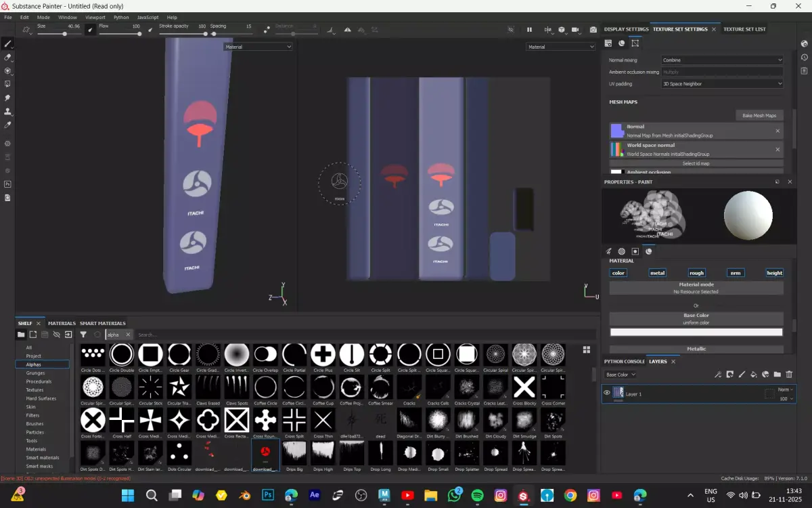
Task: Select the Projection tool in left toolbar
Action: 8,70
